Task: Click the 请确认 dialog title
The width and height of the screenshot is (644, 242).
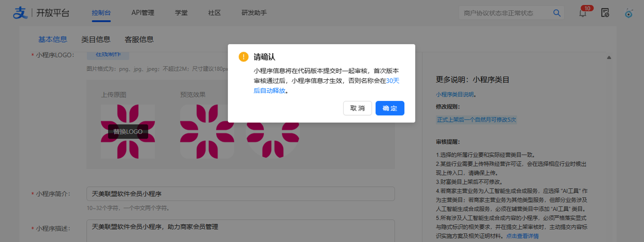Action: click(264, 57)
